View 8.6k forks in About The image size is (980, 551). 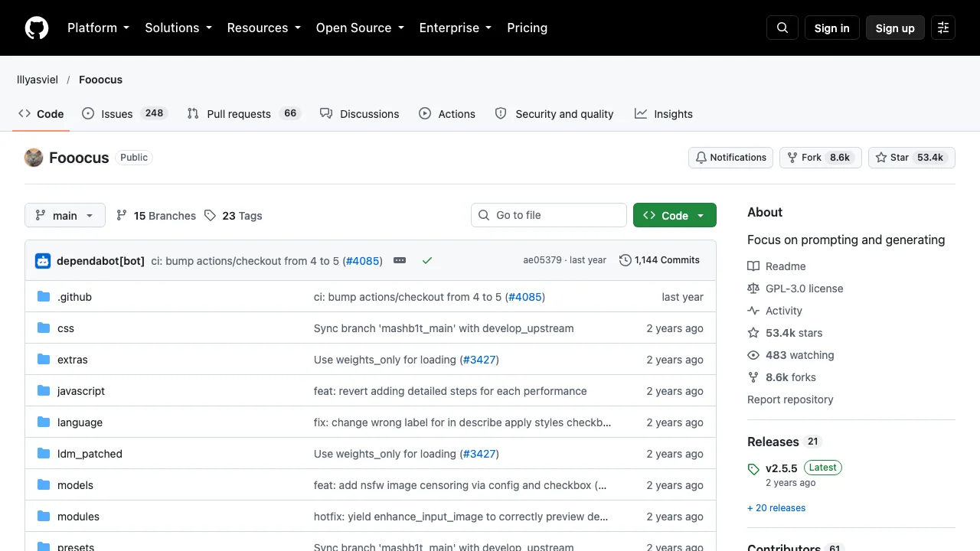point(782,377)
